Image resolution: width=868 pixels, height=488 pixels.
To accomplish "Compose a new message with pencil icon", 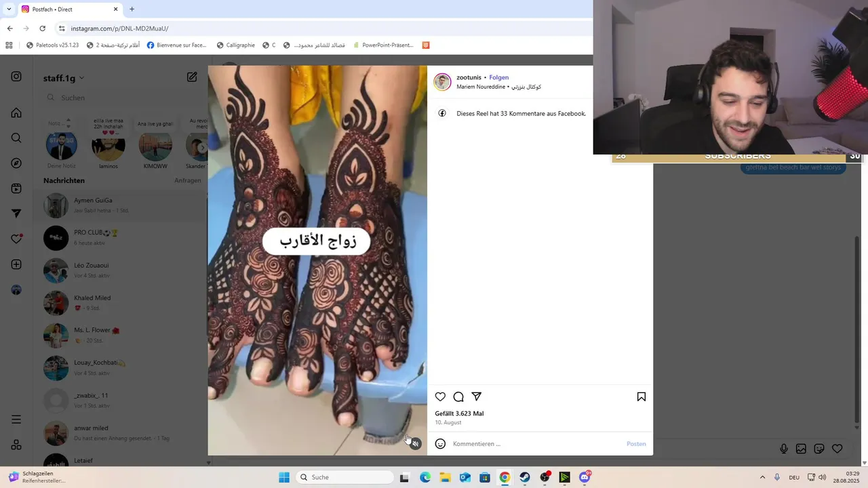I will coord(192,77).
